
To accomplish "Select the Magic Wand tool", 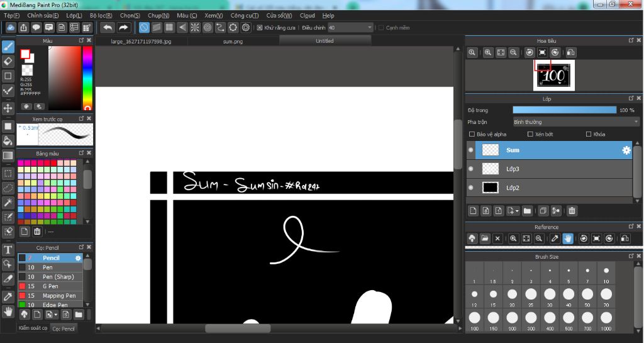I will 8,202.
